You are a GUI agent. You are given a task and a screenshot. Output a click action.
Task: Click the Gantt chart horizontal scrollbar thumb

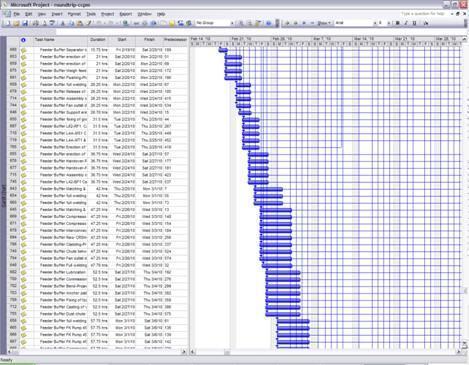click(x=227, y=352)
